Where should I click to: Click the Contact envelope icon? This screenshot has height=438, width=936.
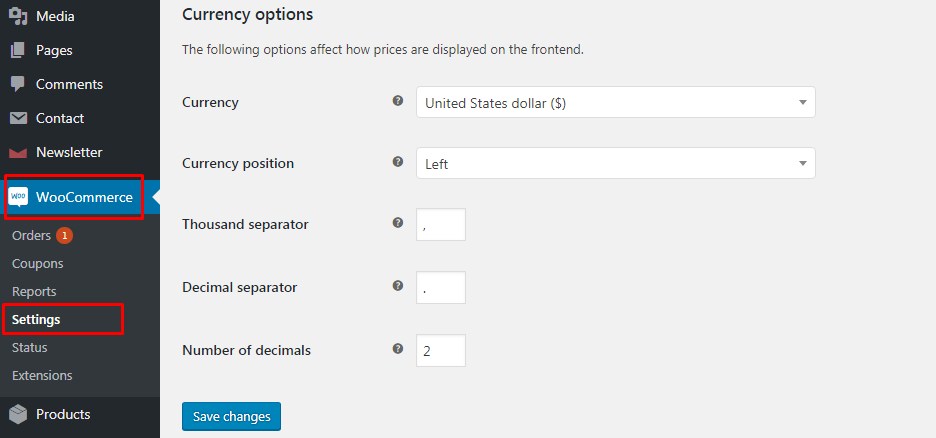(18, 118)
